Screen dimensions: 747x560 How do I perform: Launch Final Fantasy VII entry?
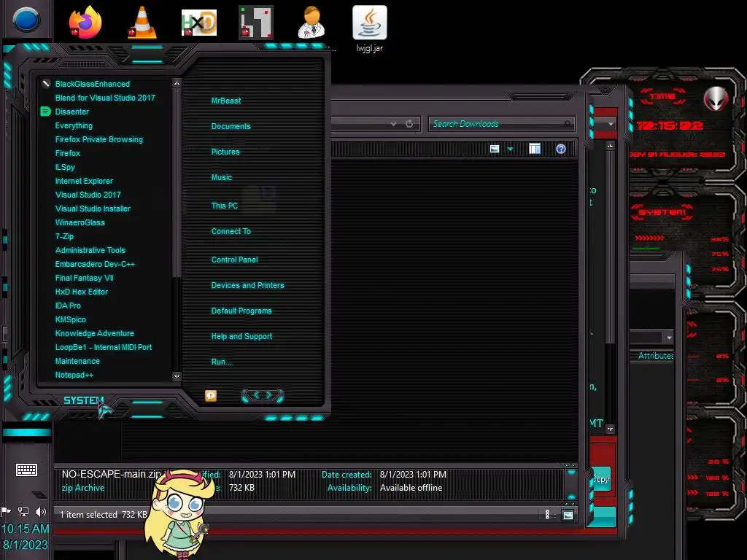point(85,278)
